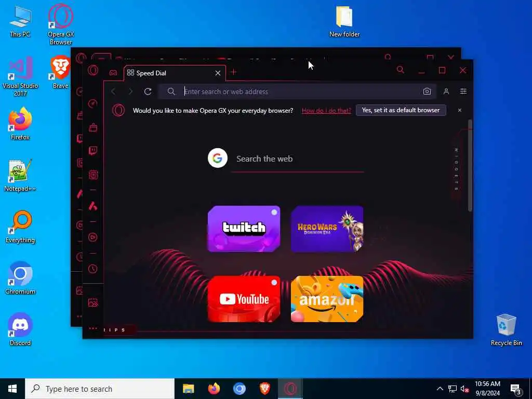Show hidden system tray icons
Screen dimensions: 532x399
point(440,389)
